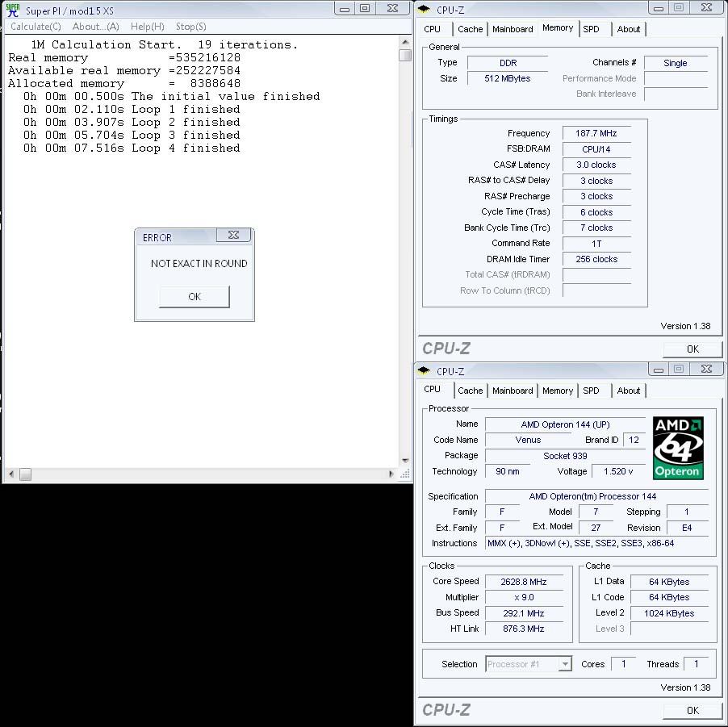The width and height of the screenshot is (728, 727).
Task: Click the Core Speed 2628.8 MHz value
Action: (524, 582)
